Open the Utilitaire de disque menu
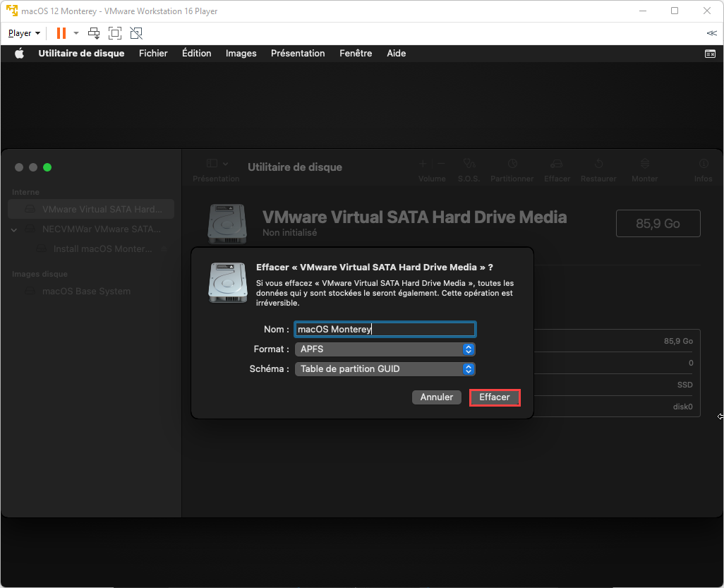Image resolution: width=724 pixels, height=588 pixels. pyautogui.click(x=81, y=53)
